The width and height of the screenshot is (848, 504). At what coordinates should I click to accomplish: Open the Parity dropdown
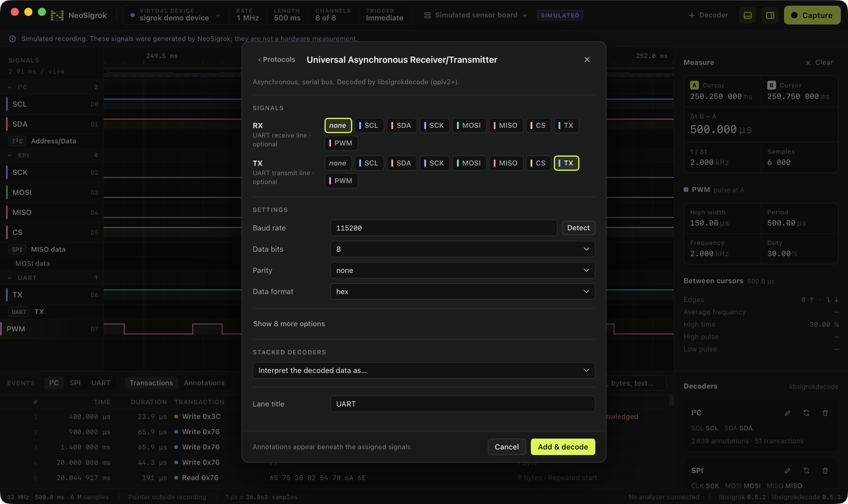pos(463,270)
